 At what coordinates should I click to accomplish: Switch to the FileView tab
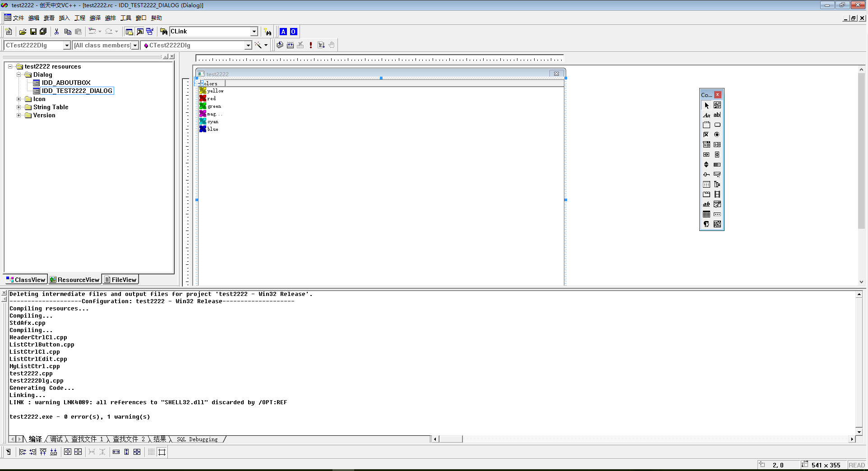click(x=120, y=280)
